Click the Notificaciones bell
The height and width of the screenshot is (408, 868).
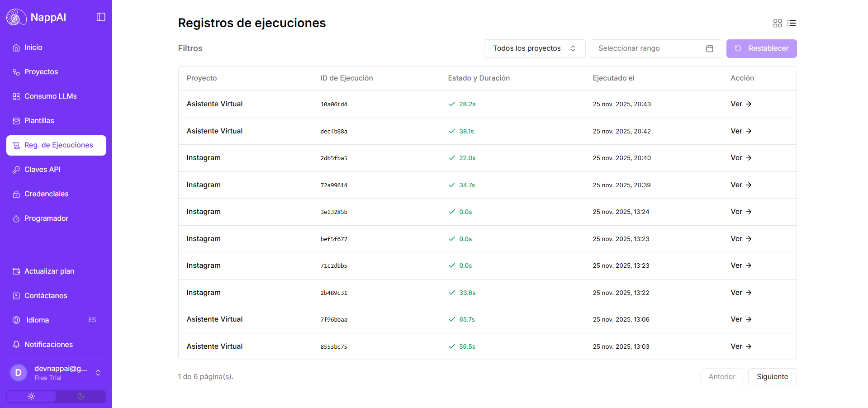coord(16,344)
